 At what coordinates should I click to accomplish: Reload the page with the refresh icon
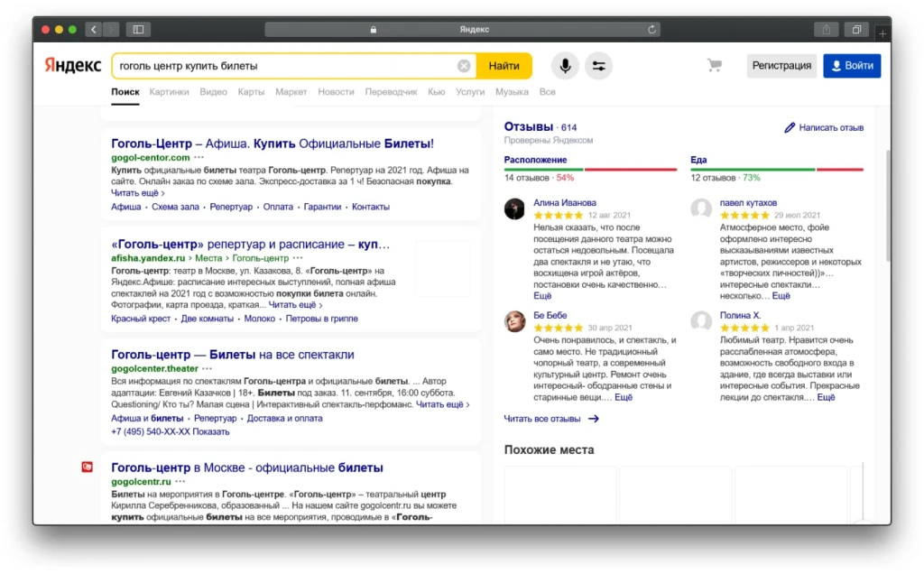pos(651,30)
